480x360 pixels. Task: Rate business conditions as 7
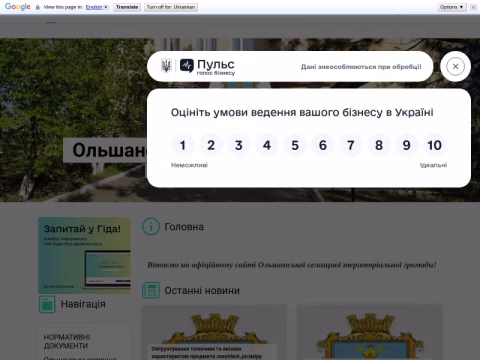coord(351,145)
